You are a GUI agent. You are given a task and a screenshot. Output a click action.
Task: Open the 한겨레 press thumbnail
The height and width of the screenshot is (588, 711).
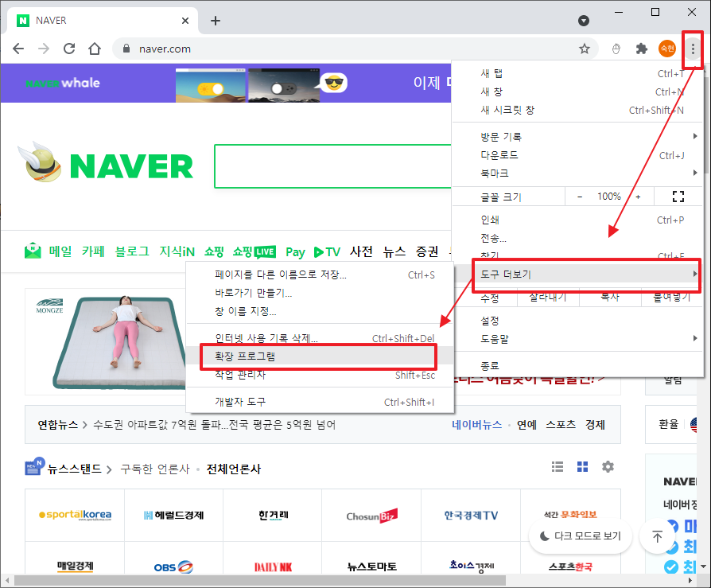pos(273,515)
